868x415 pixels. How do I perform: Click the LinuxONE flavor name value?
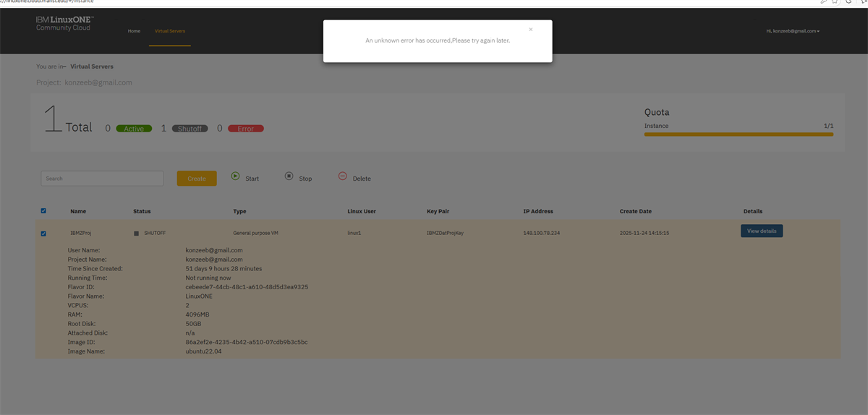tap(199, 296)
